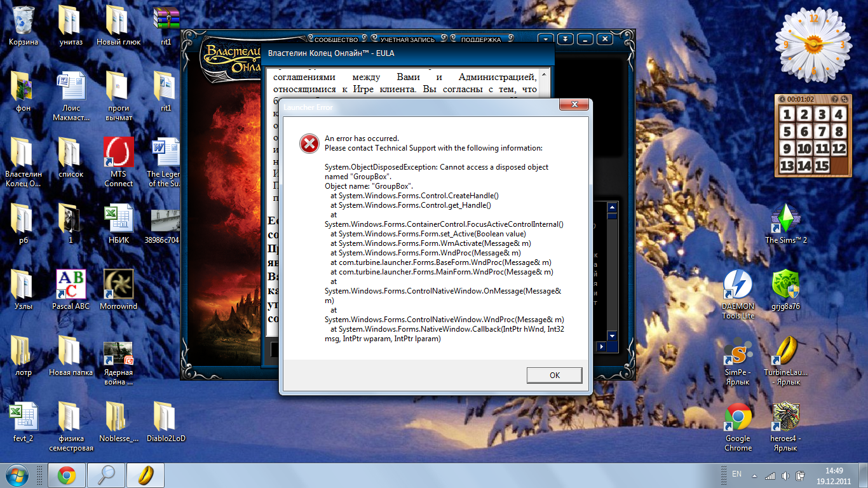Open the EN language indicator

[x=737, y=474]
